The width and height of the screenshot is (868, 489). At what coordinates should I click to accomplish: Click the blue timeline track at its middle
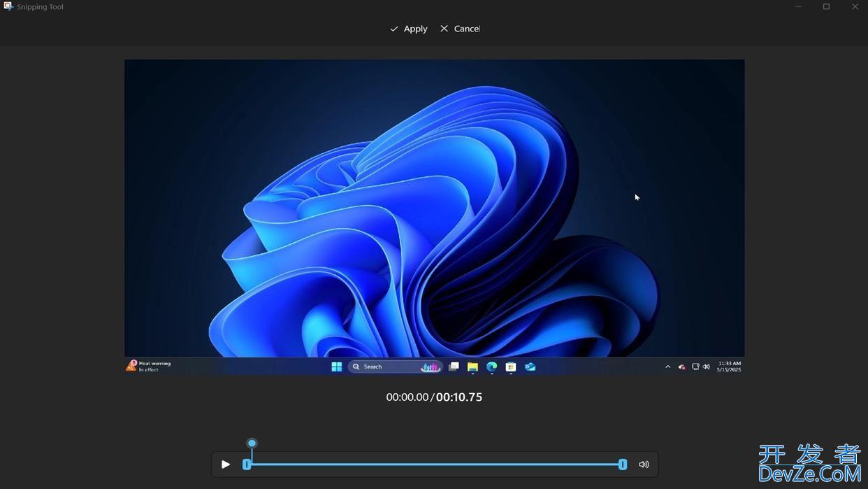[435, 464]
